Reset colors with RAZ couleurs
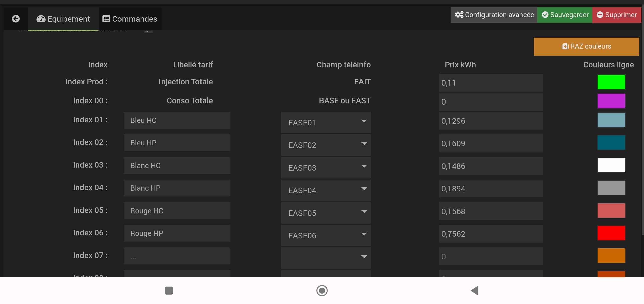Screen dimensions: 644x304 [586, 46]
